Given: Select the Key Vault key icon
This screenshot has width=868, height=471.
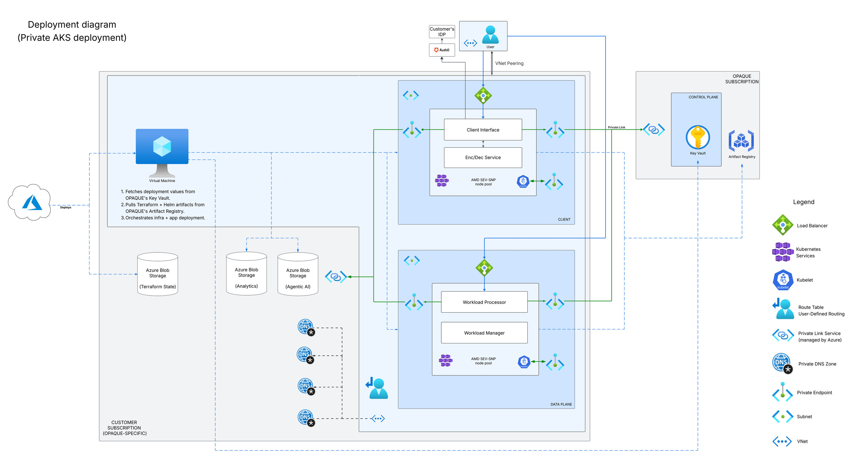Looking at the screenshot, I should pos(698,137).
